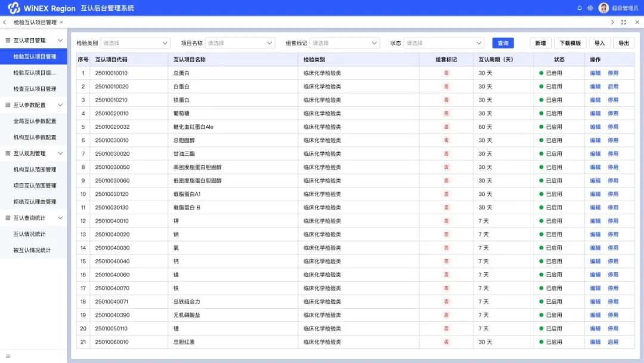644x363 pixels.
Task: Click 停用 to disable row 总蛋白
Action: [612, 73]
